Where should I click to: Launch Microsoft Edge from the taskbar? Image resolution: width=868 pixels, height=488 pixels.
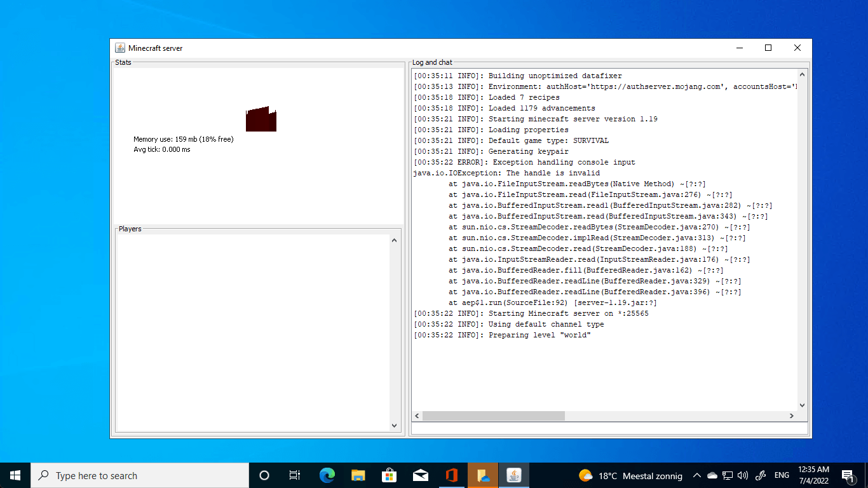pos(327,475)
